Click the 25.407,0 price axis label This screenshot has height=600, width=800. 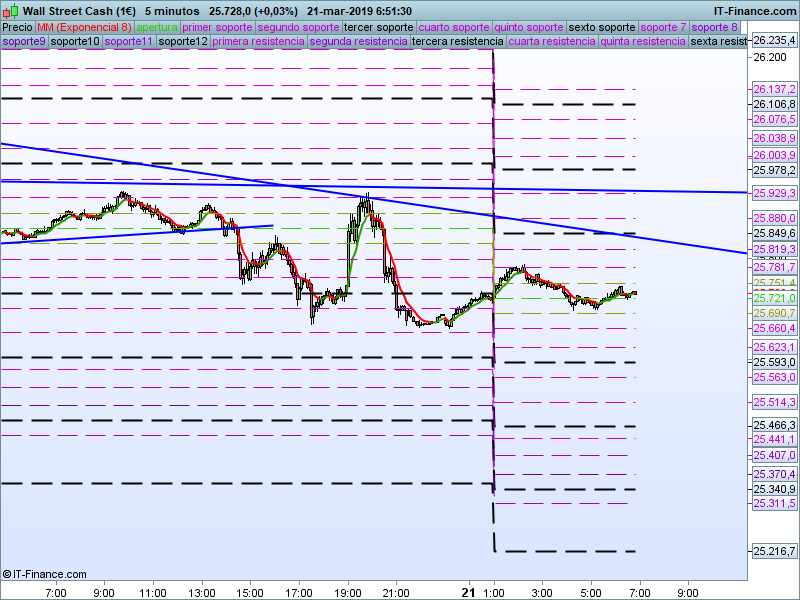(x=774, y=455)
